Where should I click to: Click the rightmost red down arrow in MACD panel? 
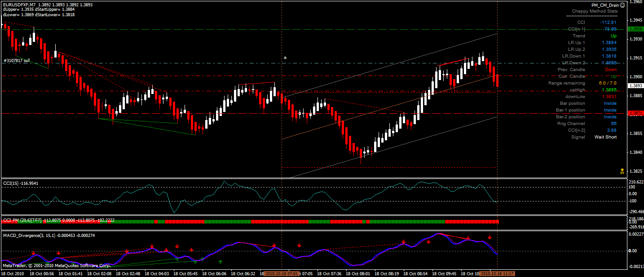(490, 237)
